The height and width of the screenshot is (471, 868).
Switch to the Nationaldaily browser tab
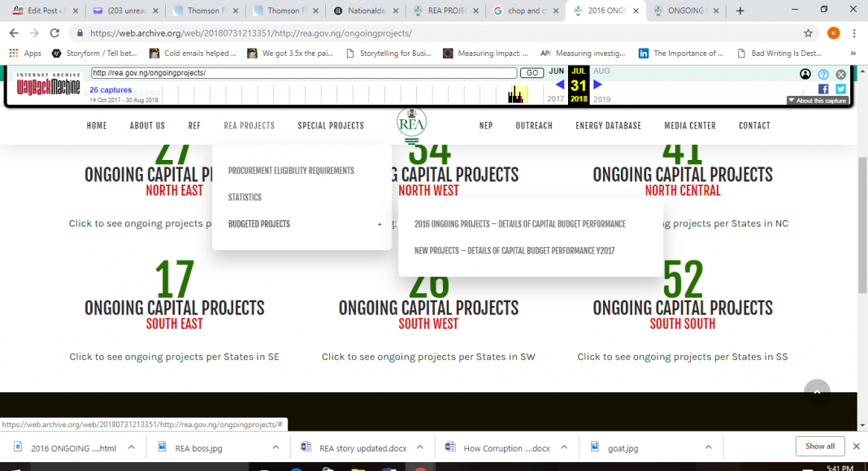click(364, 11)
